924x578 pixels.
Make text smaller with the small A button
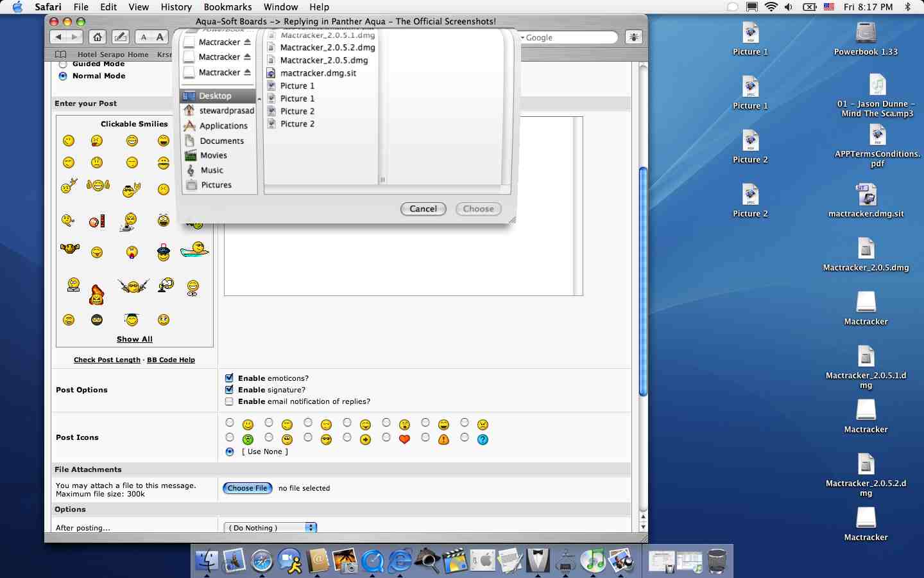(x=144, y=37)
